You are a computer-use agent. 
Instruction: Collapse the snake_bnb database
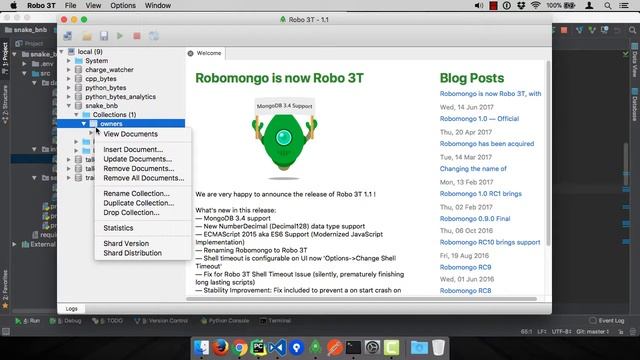(x=69, y=106)
